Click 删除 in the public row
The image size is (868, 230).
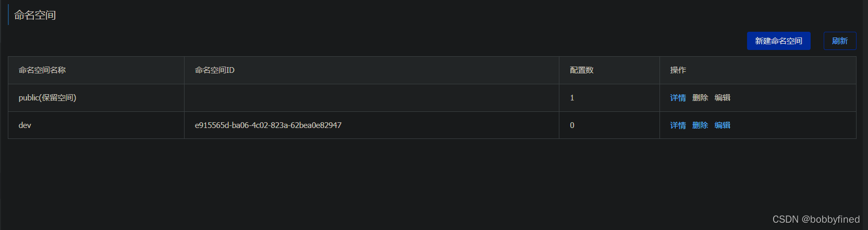coord(700,98)
